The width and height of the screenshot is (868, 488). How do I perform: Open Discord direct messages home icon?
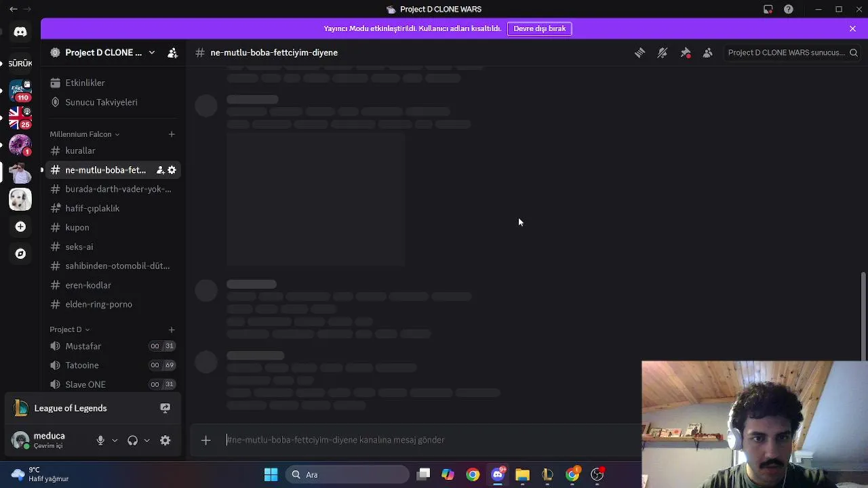[x=20, y=32]
